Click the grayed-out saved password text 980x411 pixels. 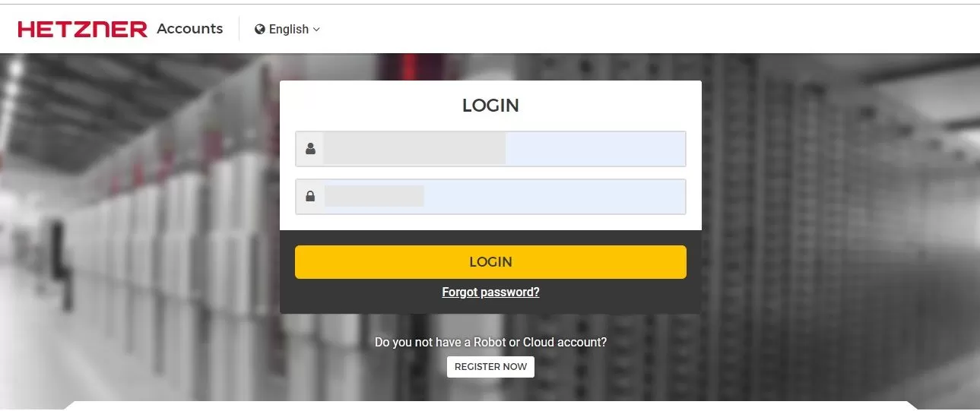tap(374, 196)
